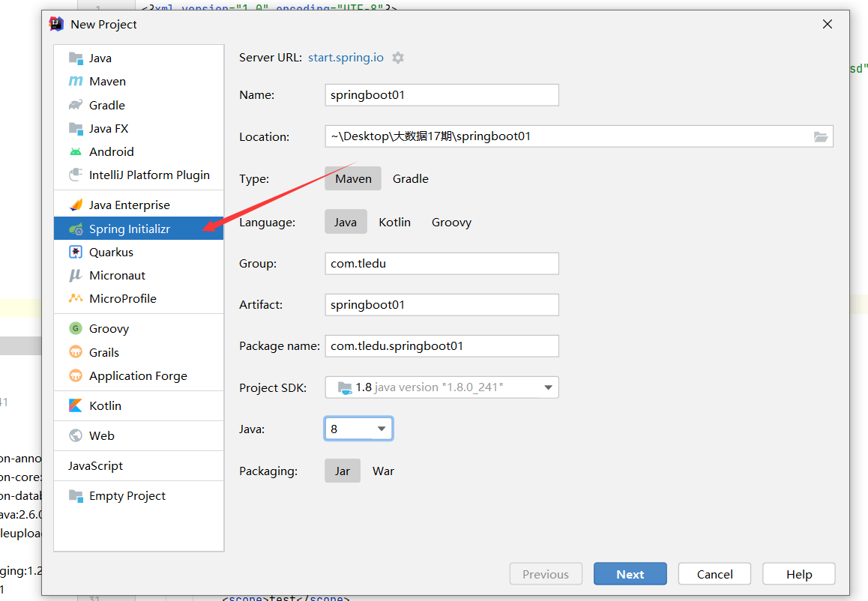Focus the Artifact input field

tap(441, 305)
